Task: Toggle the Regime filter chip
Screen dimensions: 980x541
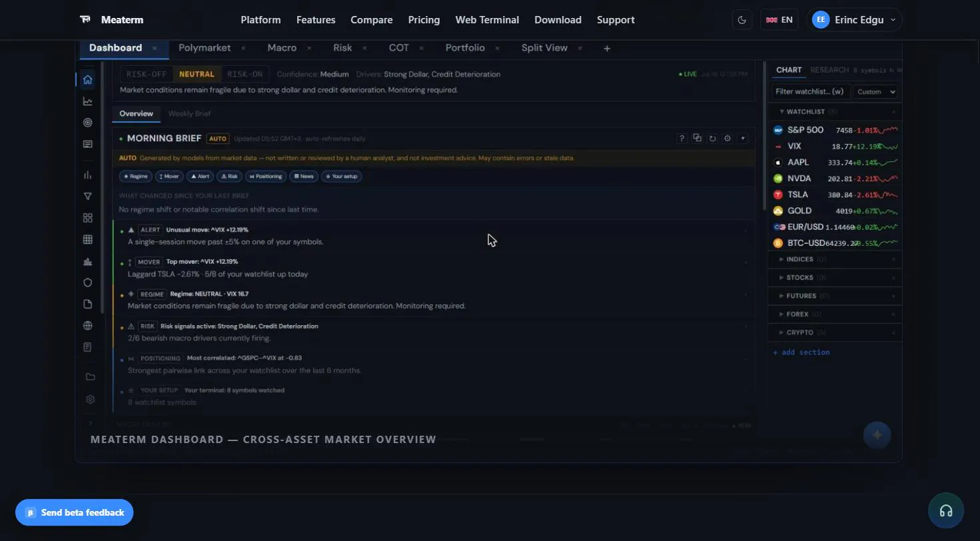Action: click(x=135, y=177)
